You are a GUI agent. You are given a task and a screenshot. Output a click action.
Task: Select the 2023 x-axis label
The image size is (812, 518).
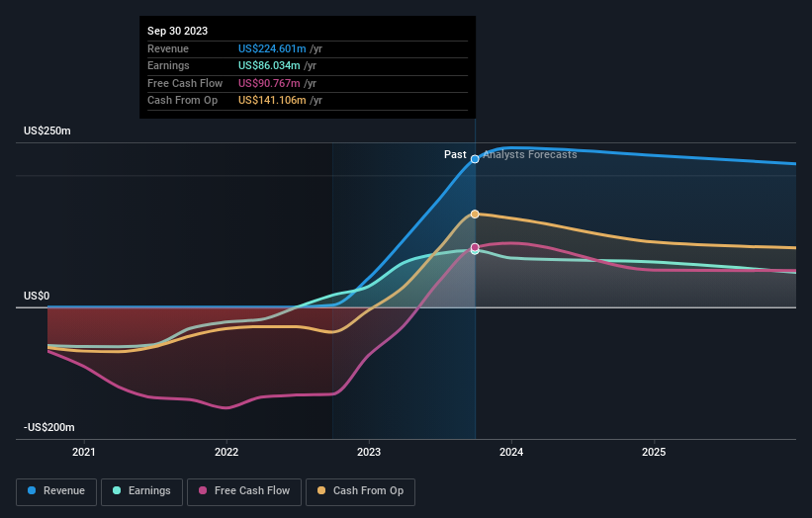[x=369, y=453]
